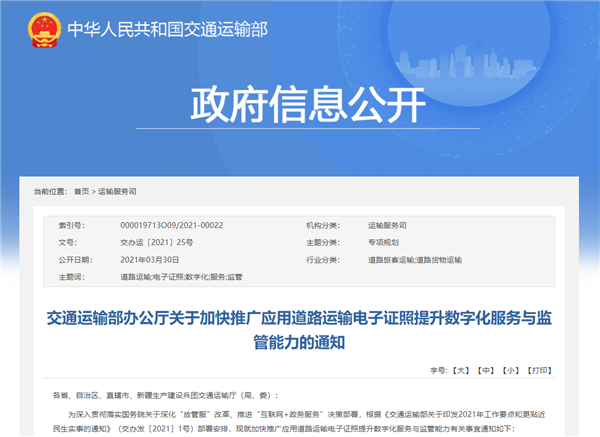Click the 行业分类 label
Screen dimensions: 600x437
tap(323, 260)
